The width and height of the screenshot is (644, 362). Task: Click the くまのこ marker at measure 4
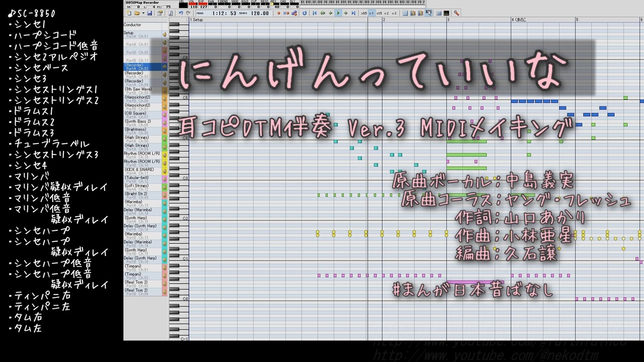(x=520, y=20)
